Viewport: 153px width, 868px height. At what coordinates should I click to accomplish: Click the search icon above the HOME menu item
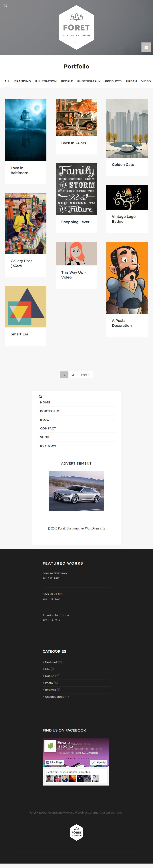40,396
